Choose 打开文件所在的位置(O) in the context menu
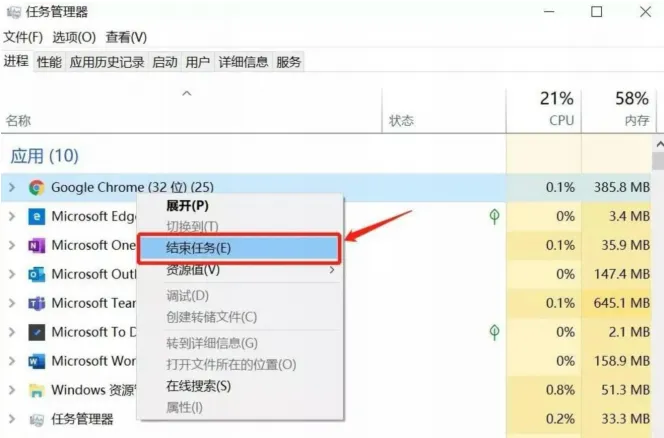Screen dimensions: 664x438 coord(241,365)
